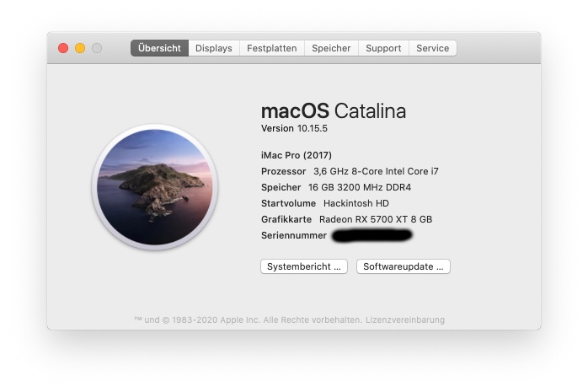
Task: Select the Festplatten tab
Action: pos(272,48)
